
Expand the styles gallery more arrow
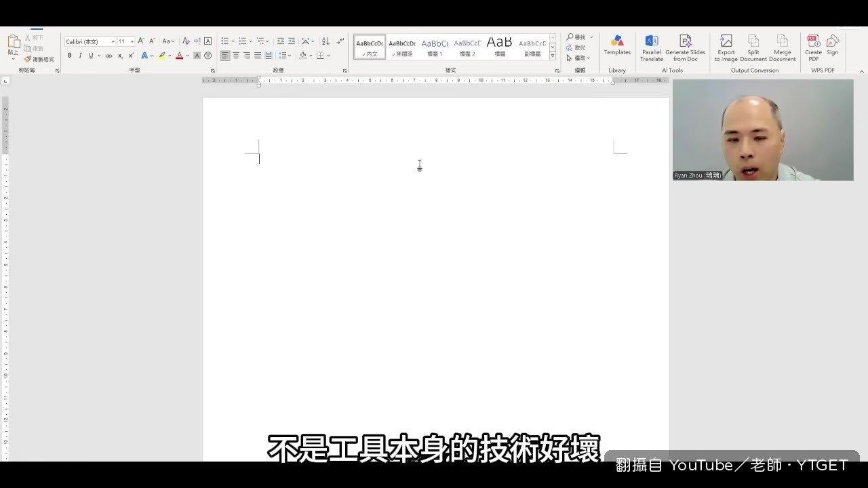click(x=553, y=56)
